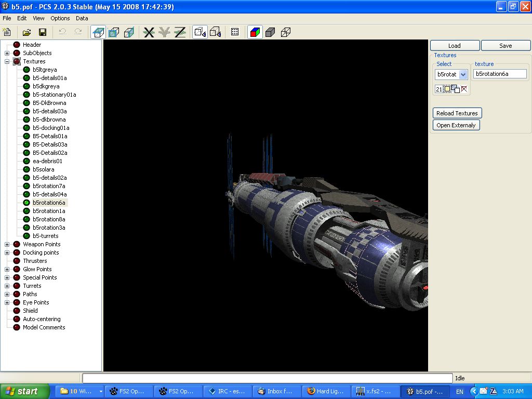Screen dimensions: 532x399
Task: Click the delete texture red X icon
Action: point(464,89)
